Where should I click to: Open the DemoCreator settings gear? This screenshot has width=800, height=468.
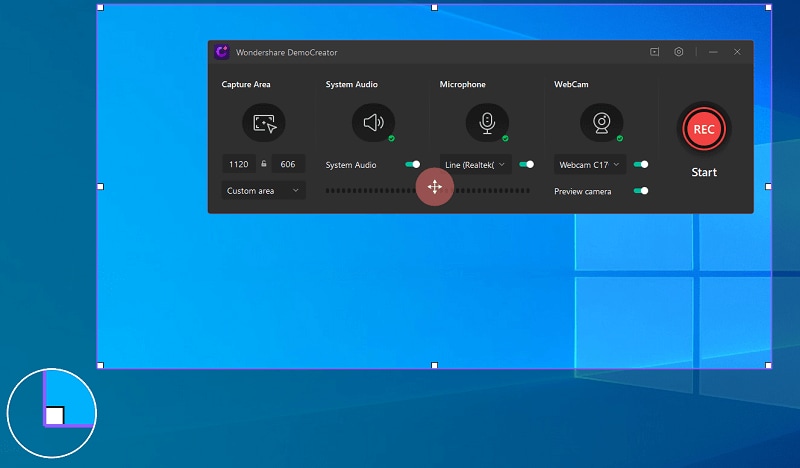point(679,52)
